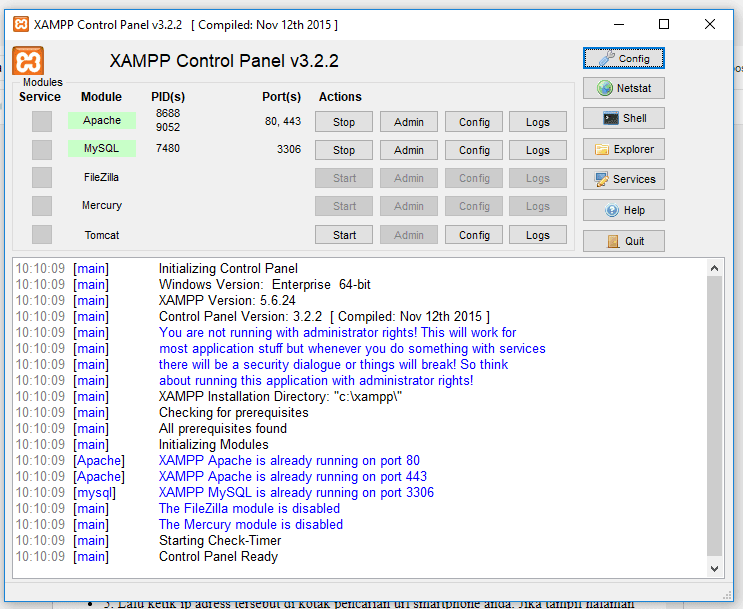Image resolution: width=743 pixels, height=609 pixels.
Task: Click the log scrollbar down arrow
Action: (x=715, y=569)
